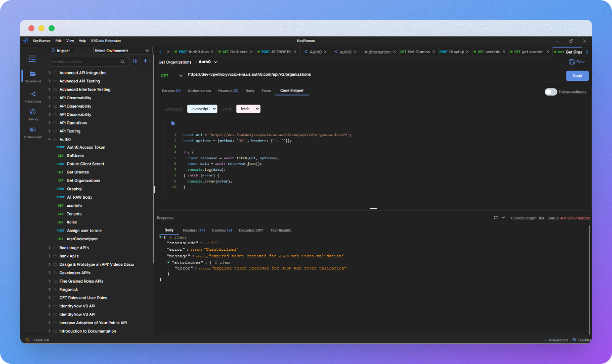This screenshot has height=364, width=612.
Task: Select the Rotate Client Secret request
Action: point(85,164)
